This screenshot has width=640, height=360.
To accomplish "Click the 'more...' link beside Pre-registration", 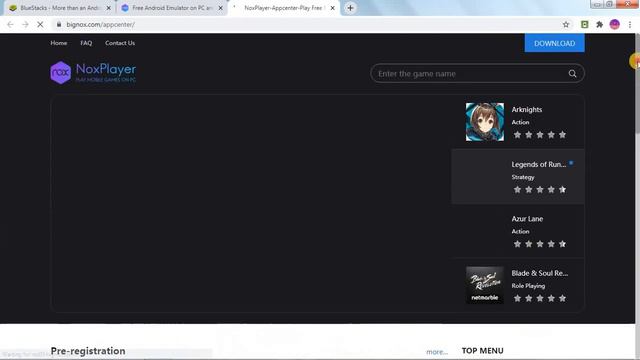I will click(x=437, y=352).
